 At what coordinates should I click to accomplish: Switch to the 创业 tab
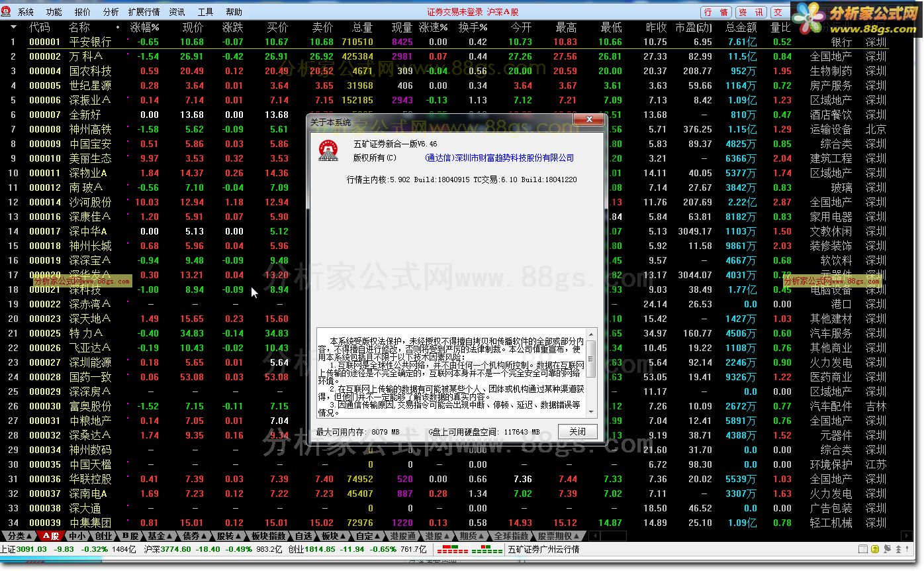click(103, 536)
